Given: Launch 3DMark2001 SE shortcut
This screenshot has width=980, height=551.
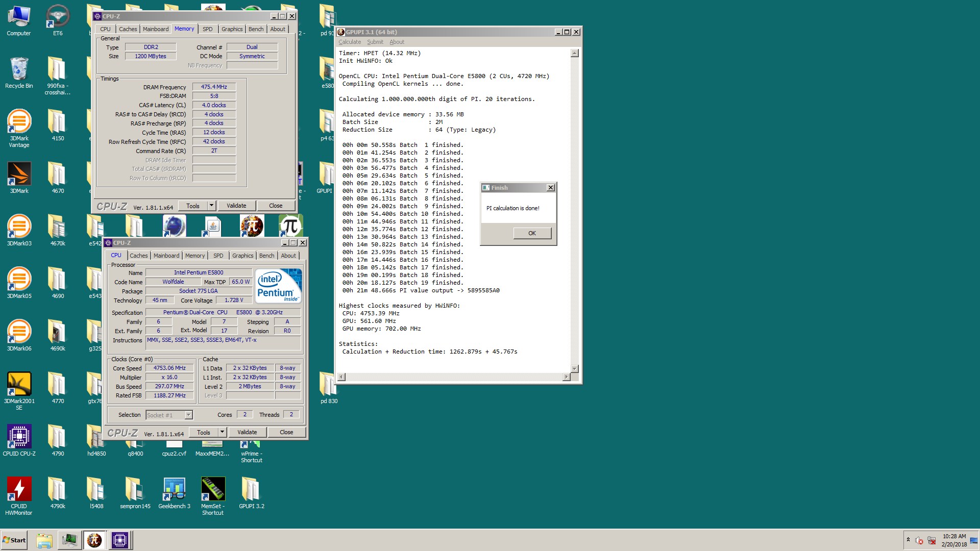Looking at the screenshot, I should click(x=19, y=391).
